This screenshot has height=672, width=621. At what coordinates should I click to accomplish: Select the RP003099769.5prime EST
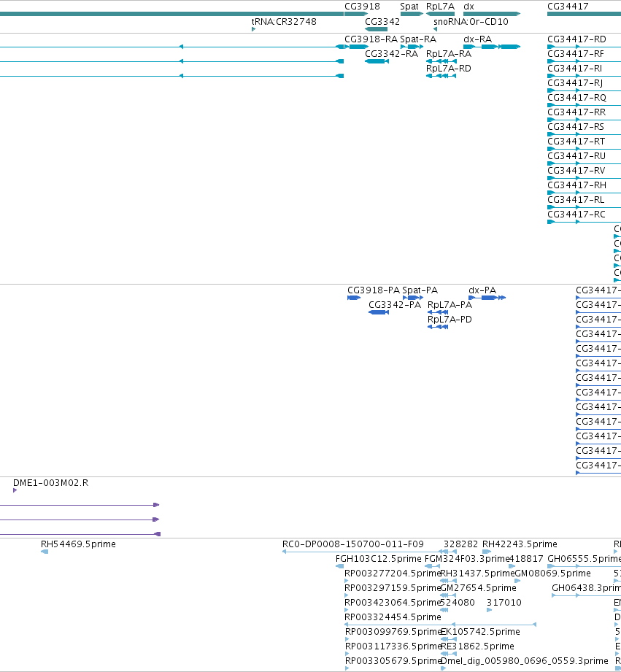(347, 639)
